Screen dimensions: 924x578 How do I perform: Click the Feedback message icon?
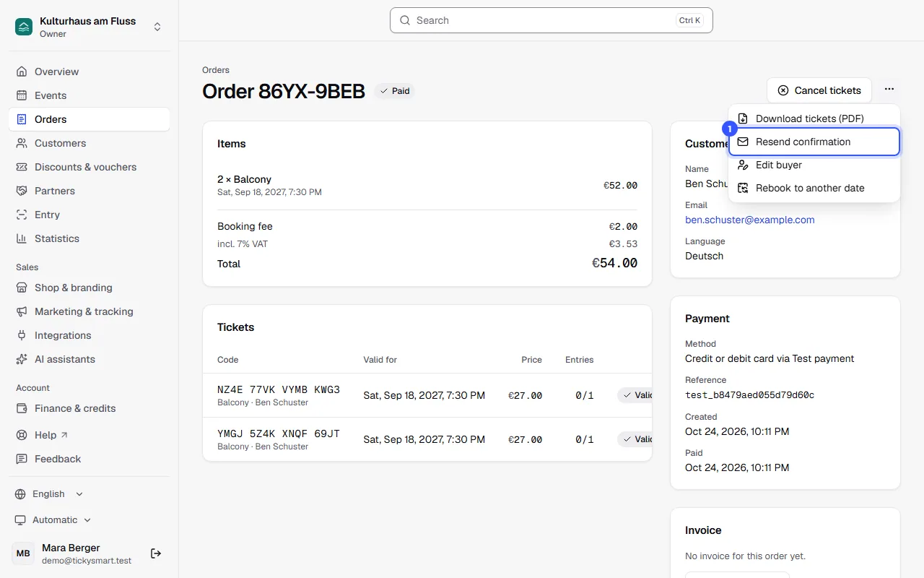22,459
